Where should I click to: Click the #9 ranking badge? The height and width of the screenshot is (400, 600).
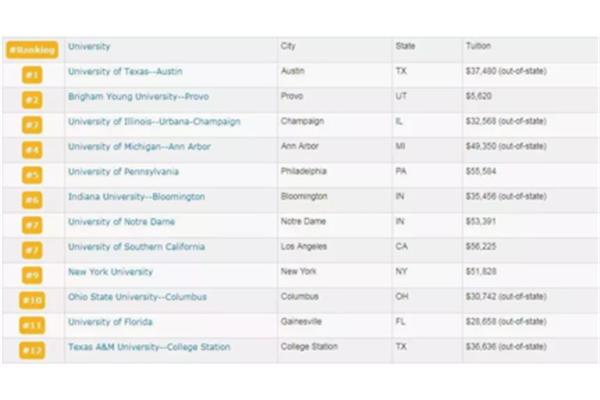click(x=32, y=275)
